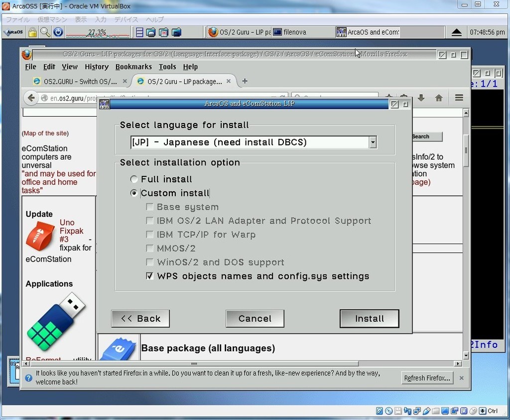This screenshot has width=510, height=420.
Task: Toggle IBM TCP/IP for Warp checkbox
Action: pos(149,235)
